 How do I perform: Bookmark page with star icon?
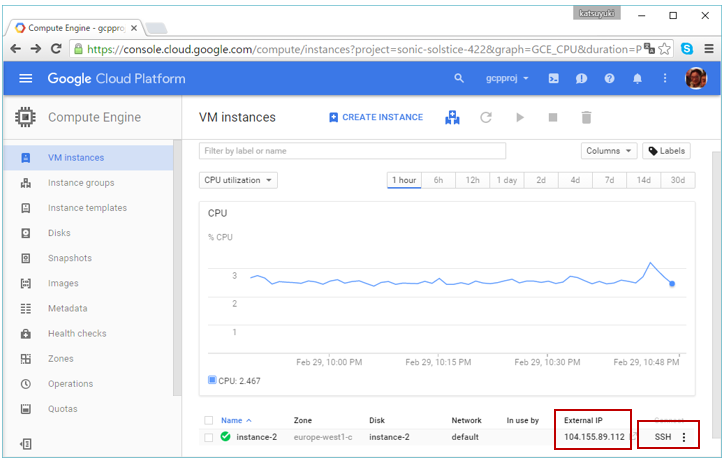point(664,48)
